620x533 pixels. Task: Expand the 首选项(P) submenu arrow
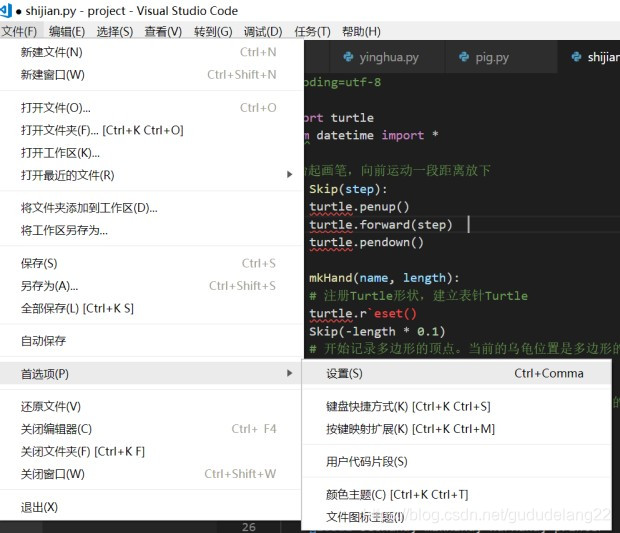point(289,373)
